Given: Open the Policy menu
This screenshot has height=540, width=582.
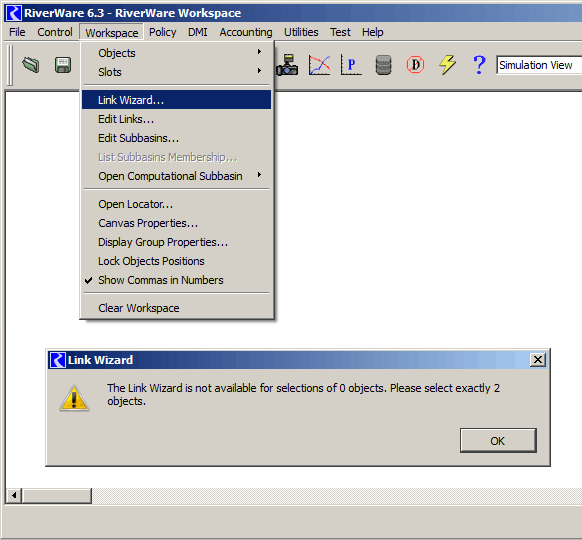Looking at the screenshot, I should point(163,32).
